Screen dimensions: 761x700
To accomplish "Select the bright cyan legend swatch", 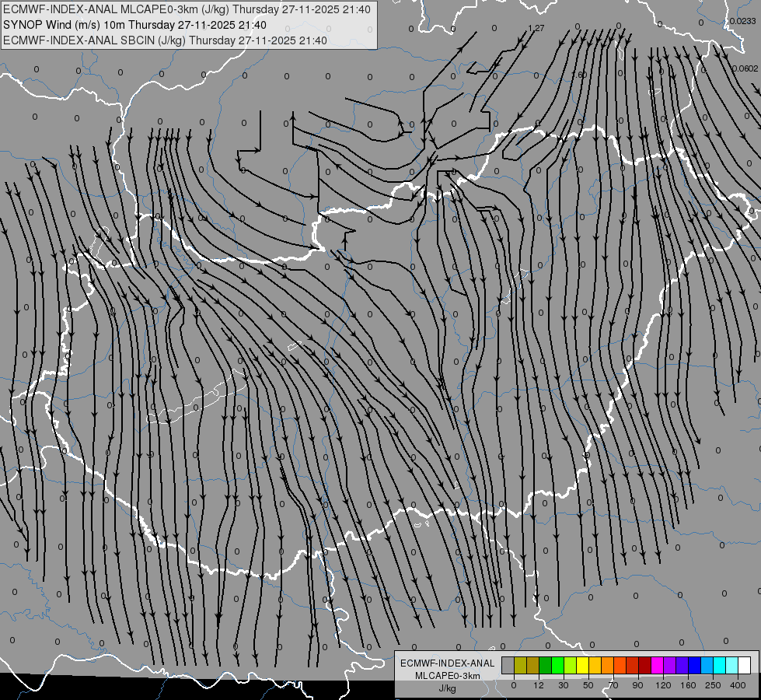I will click(x=719, y=666).
